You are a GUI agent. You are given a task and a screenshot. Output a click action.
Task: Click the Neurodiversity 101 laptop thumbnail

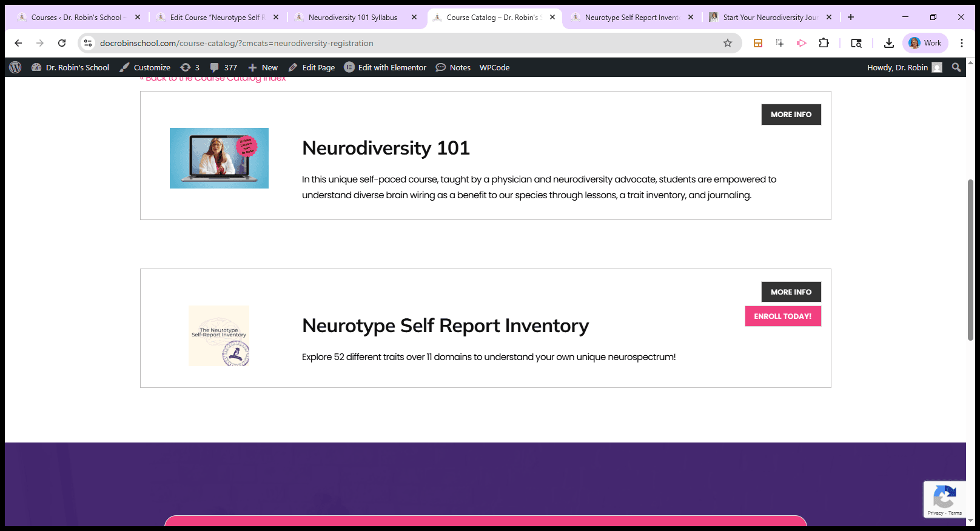(x=219, y=158)
